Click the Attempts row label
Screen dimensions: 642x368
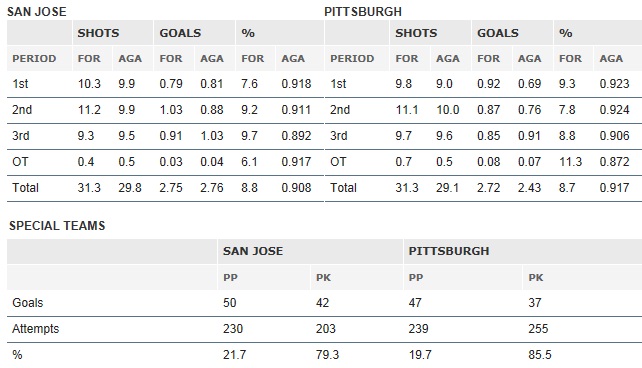(x=36, y=329)
